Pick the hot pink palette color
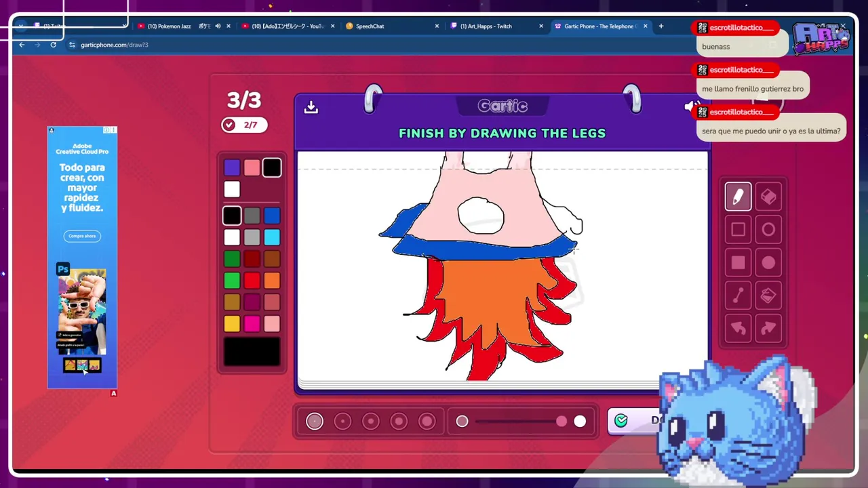868x488 pixels. pyautogui.click(x=252, y=324)
